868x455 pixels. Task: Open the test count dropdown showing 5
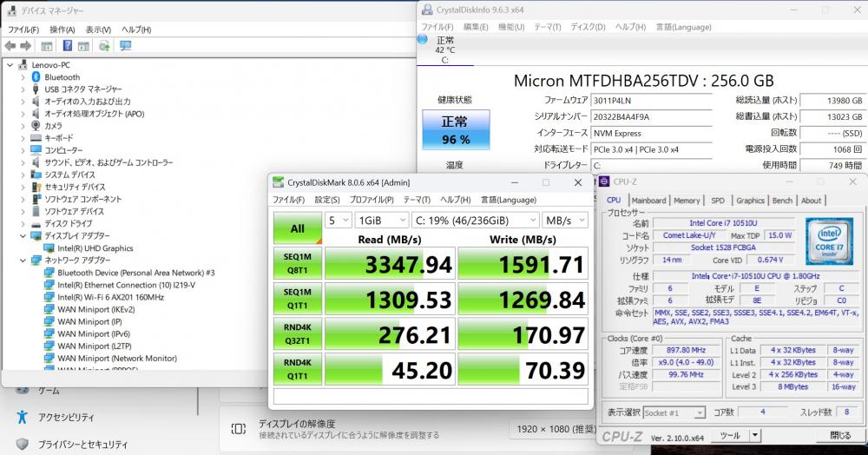338,221
